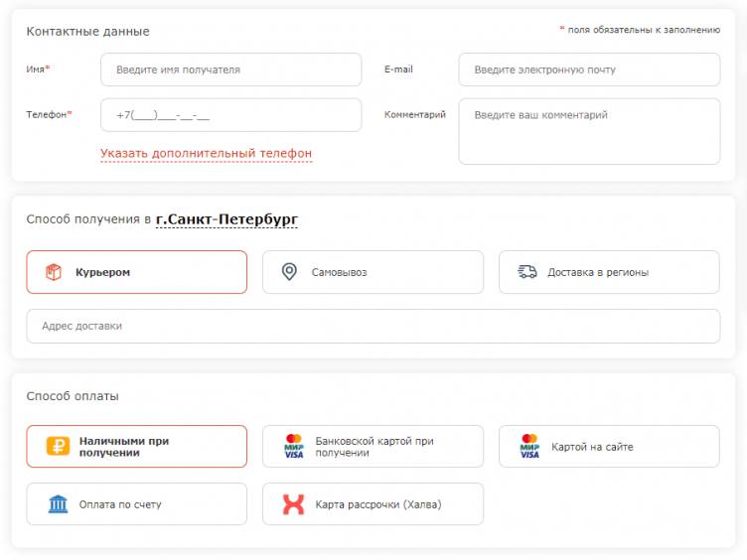The width and height of the screenshot is (747, 560).
Task: Click the ruble cash payment icon
Action: pyautogui.click(x=59, y=447)
